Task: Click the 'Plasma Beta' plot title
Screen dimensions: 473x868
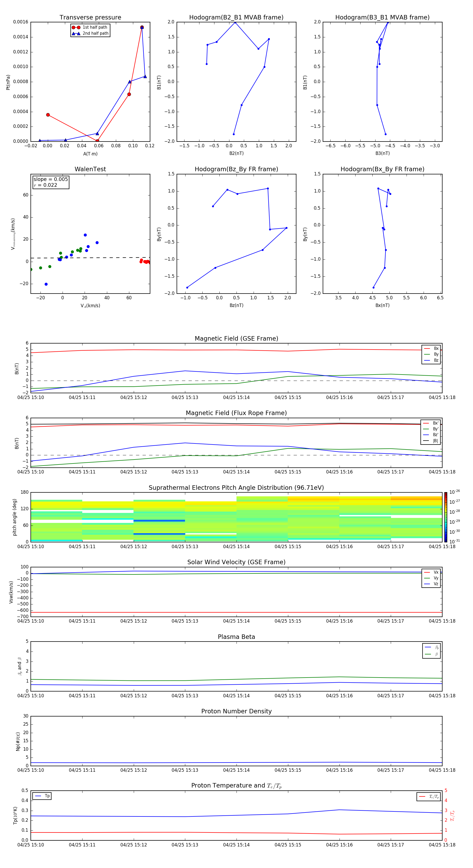Action: 236,637
